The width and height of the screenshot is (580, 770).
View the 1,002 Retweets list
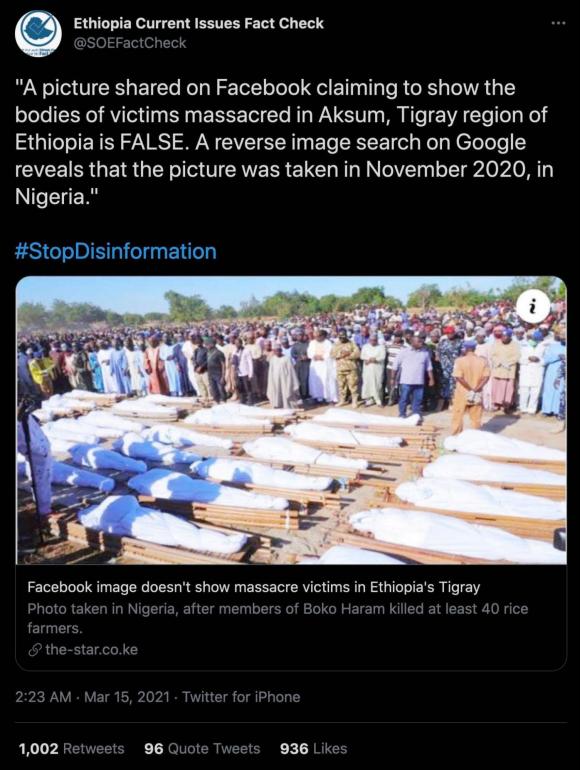tap(71, 748)
